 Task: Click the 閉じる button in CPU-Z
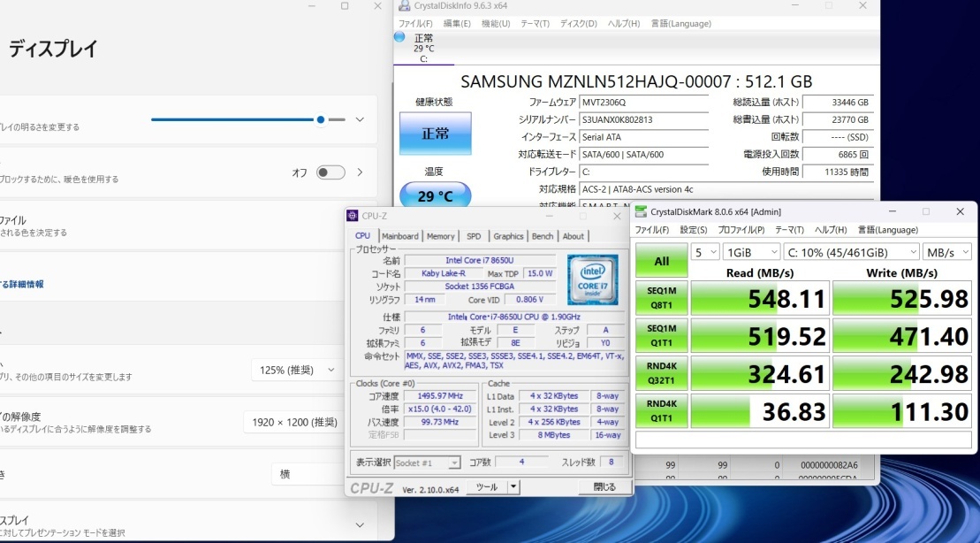click(x=604, y=486)
